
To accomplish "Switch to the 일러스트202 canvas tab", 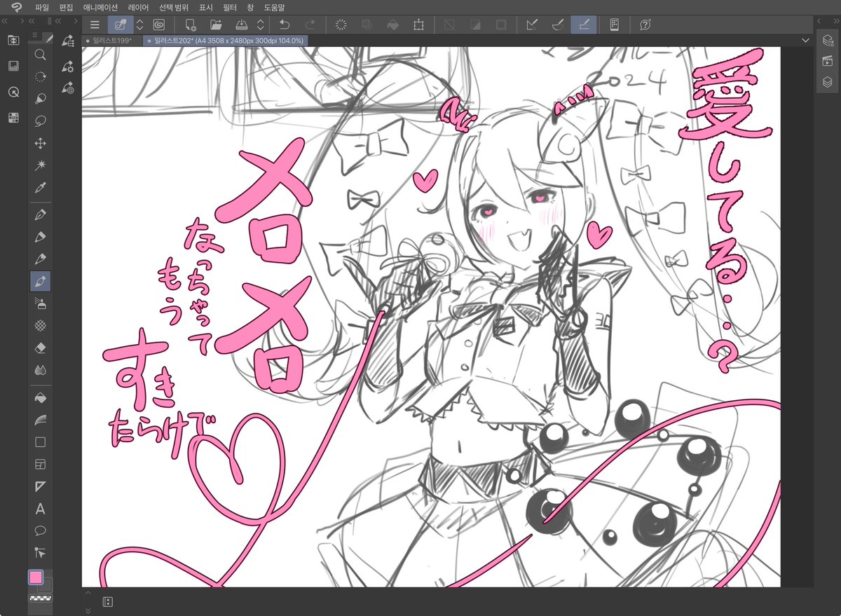I will [224, 41].
